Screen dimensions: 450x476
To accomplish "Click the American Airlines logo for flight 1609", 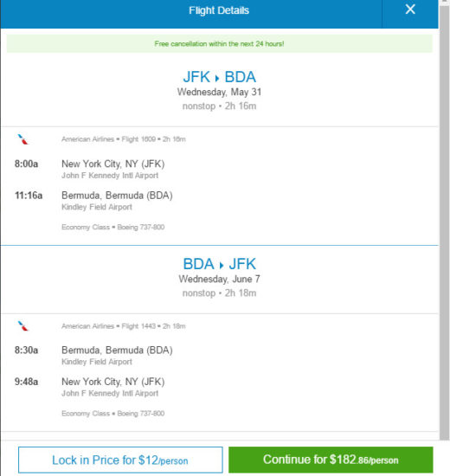I will coord(22,139).
